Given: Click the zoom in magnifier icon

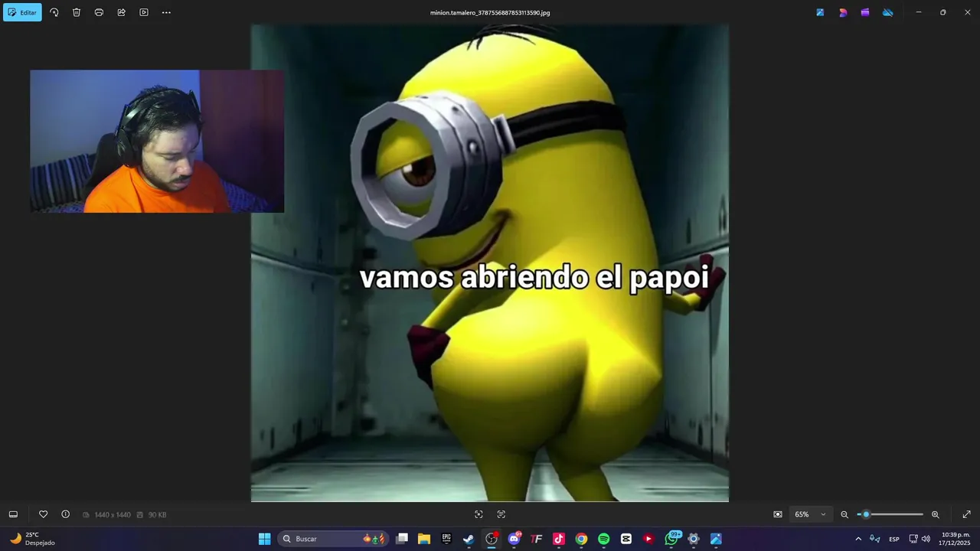Looking at the screenshot, I should pyautogui.click(x=936, y=514).
